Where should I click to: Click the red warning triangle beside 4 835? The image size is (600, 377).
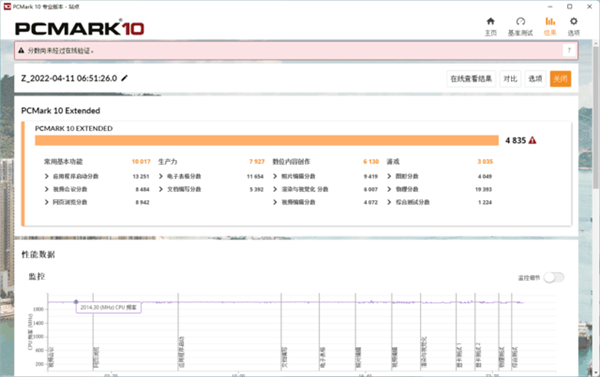click(x=532, y=140)
